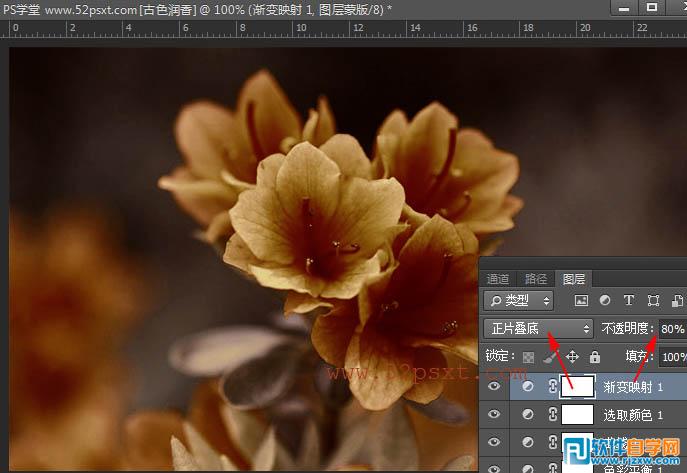This screenshot has height=473, width=687.
Task: Filter layers by shape type icon
Action: (x=653, y=300)
